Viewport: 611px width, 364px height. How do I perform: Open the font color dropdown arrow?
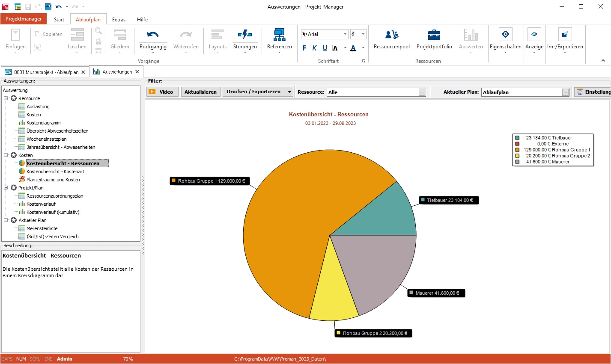click(363, 48)
